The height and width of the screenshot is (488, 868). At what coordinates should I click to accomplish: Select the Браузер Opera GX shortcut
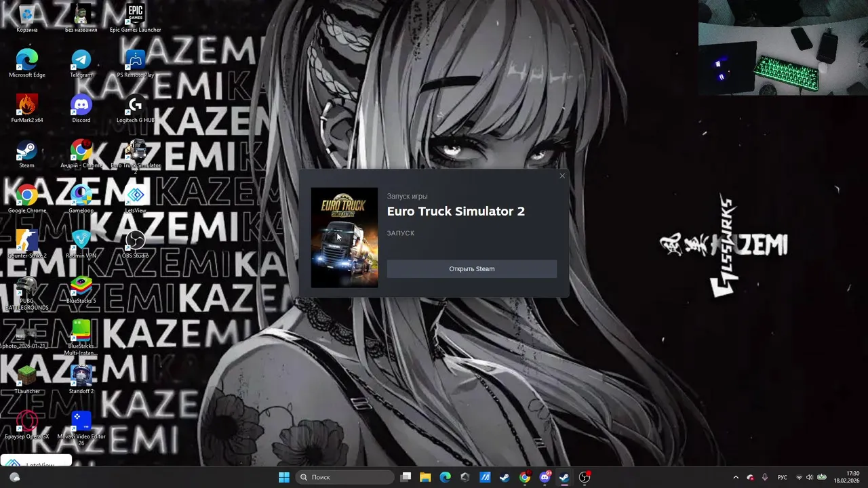click(26, 425)
